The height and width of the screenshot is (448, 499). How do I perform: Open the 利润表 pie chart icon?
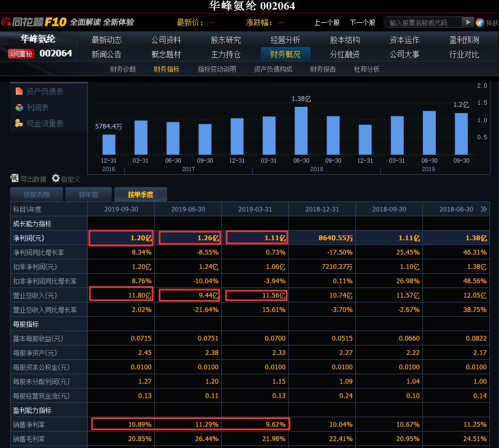[19, 107]
